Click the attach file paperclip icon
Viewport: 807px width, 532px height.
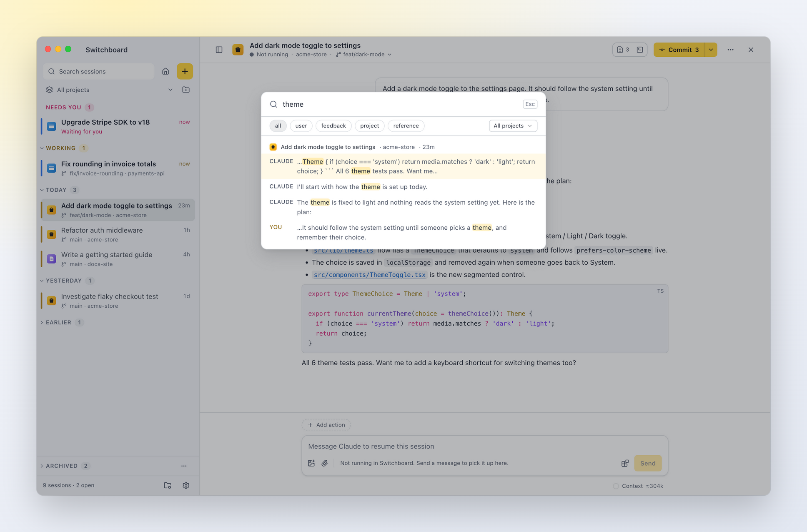click(x=325, y=463)
